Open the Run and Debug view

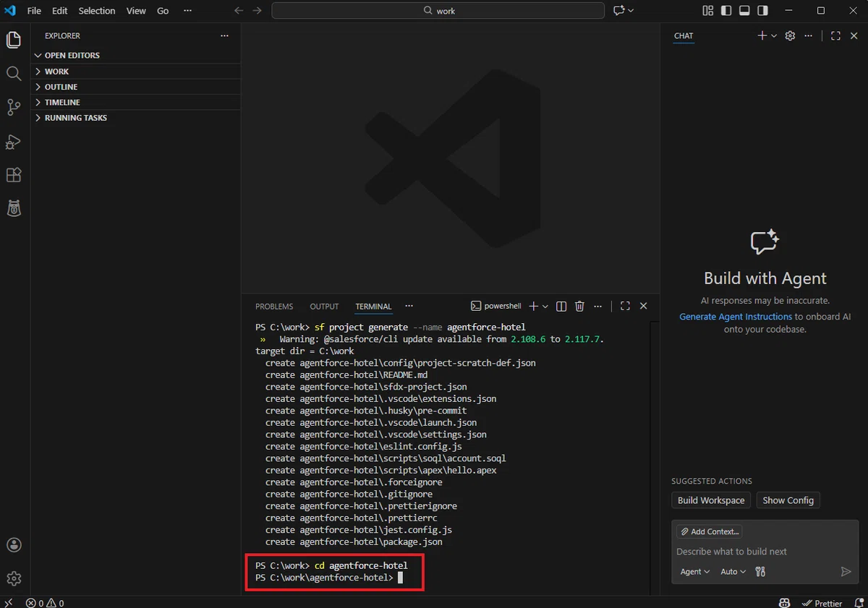coord(13,142)
